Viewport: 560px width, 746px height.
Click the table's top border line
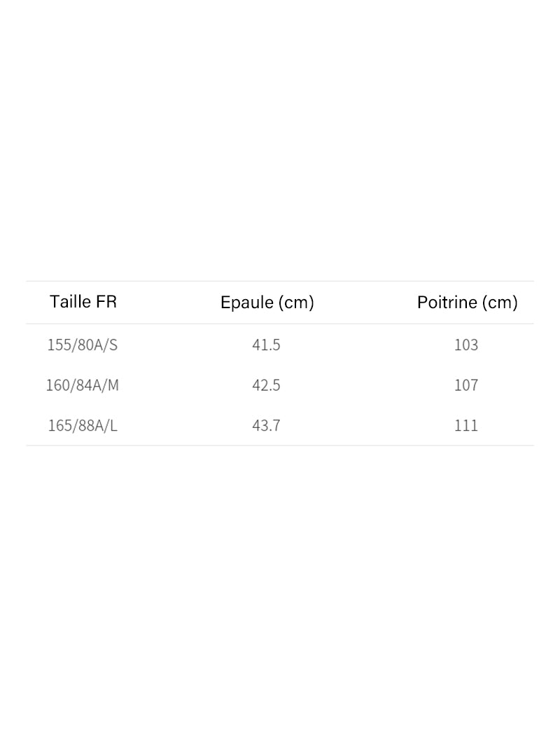[280, 281]
